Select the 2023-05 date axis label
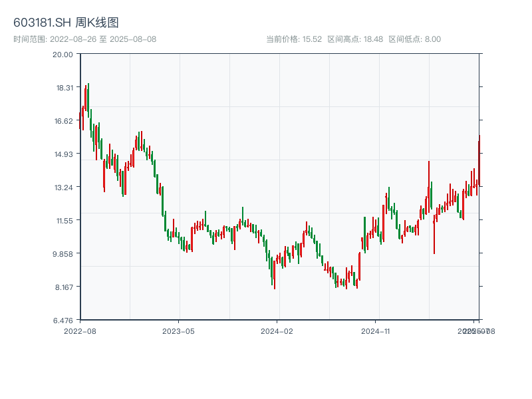Image resolution: width=532 pixels, height=399 pixels. [178, 331]
